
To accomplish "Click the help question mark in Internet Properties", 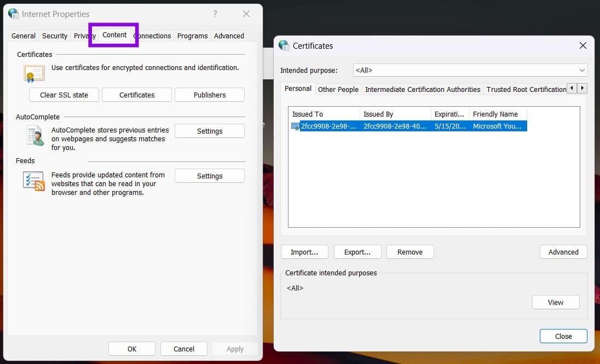I will click(215, 14).
